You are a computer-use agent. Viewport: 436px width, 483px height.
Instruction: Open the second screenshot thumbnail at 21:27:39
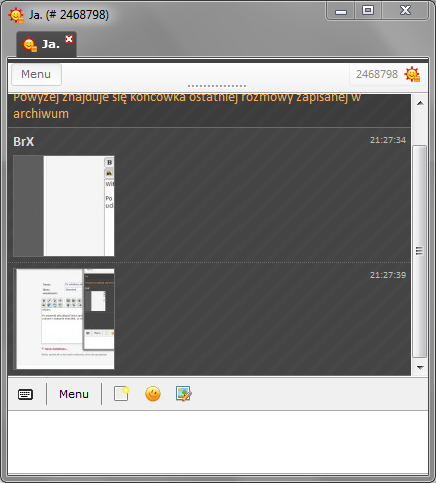(64, 319)
